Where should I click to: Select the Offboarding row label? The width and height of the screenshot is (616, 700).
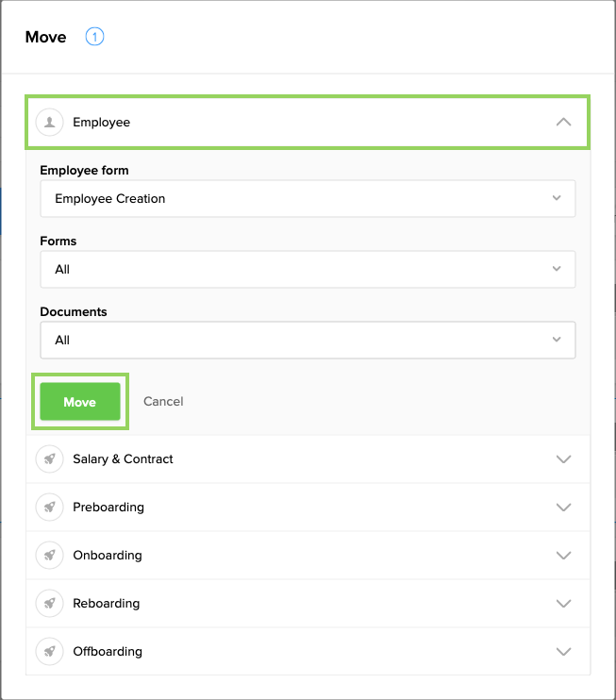coord(108,652)
